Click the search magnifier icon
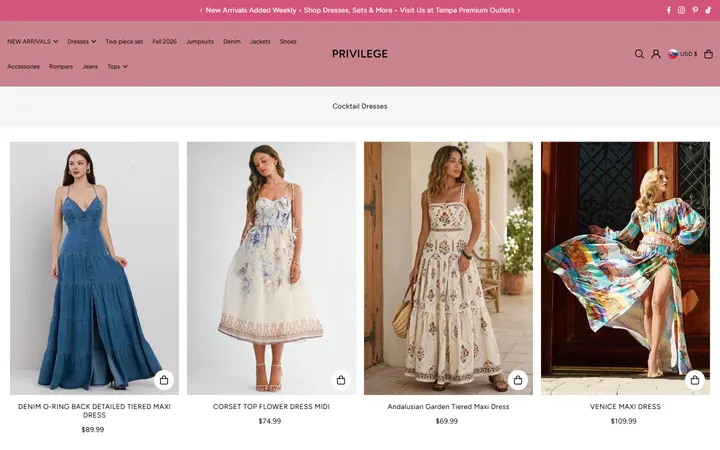Screen dimensions: 720x450 639,54
